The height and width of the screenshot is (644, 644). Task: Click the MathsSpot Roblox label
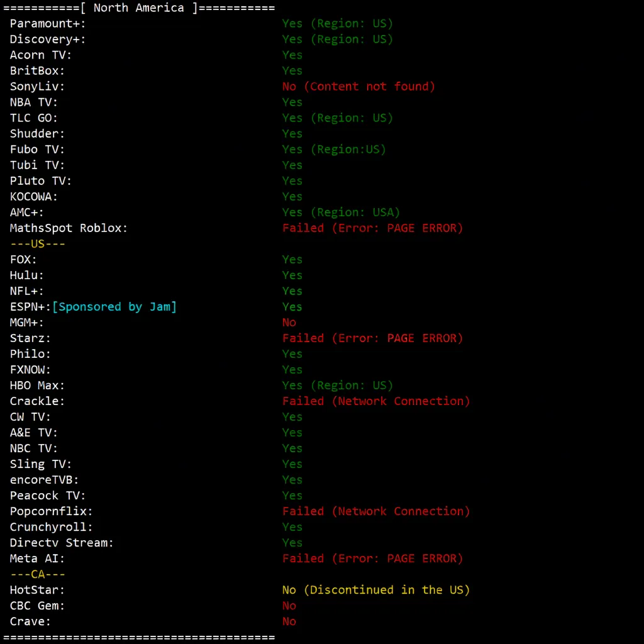(69, 228)
